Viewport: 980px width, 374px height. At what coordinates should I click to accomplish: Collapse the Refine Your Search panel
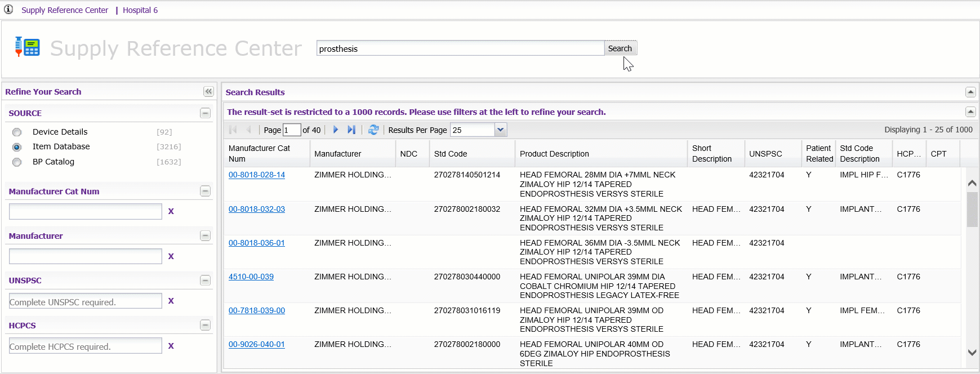pos(208,91)
